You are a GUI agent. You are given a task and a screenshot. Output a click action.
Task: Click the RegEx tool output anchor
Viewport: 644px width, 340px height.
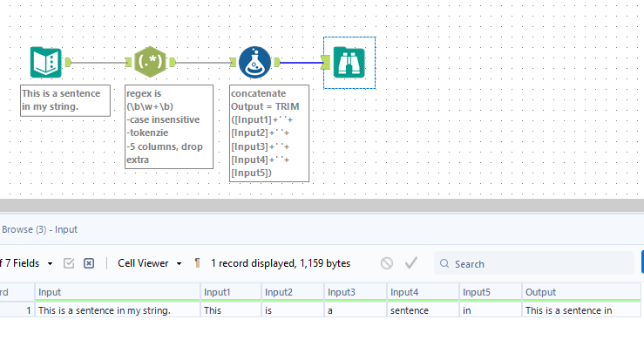click(x=173, y=63)
